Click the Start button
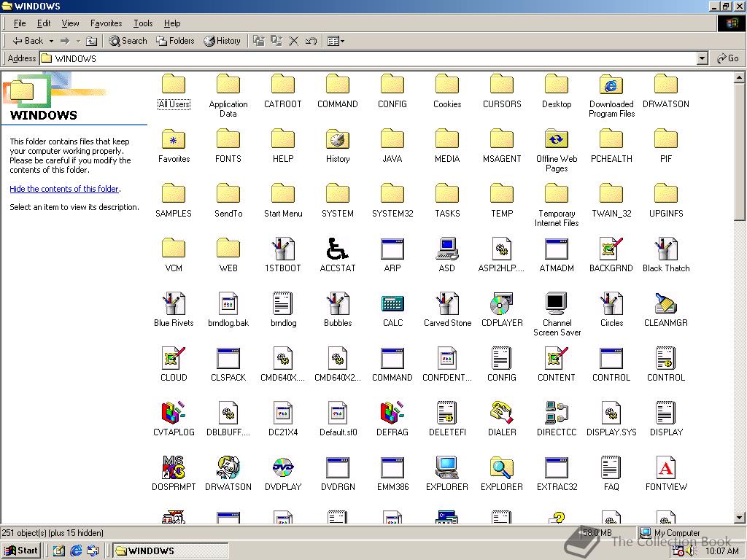 pos(20,551)
